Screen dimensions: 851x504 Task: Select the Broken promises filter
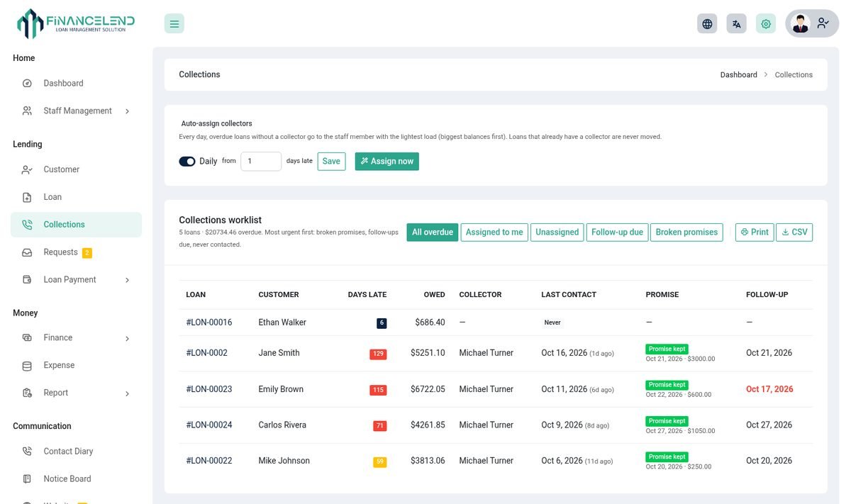pyautogui.click(x=686, y=233)
